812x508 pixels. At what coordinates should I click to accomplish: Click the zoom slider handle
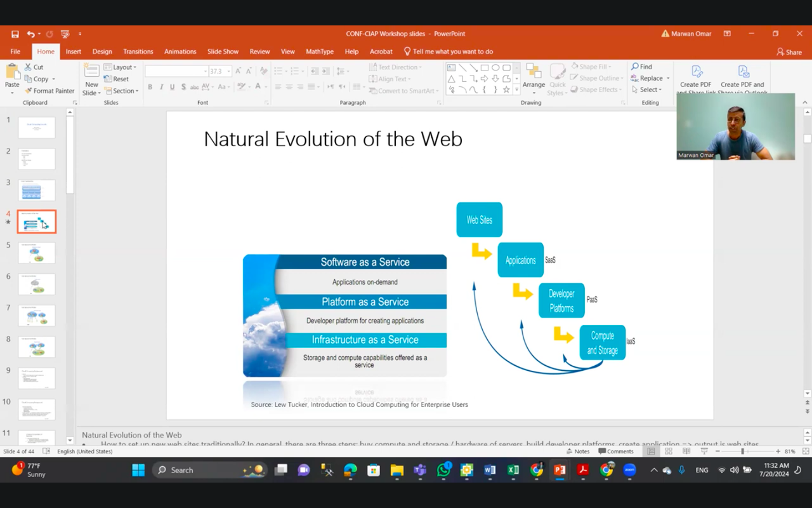coord(742,451)
